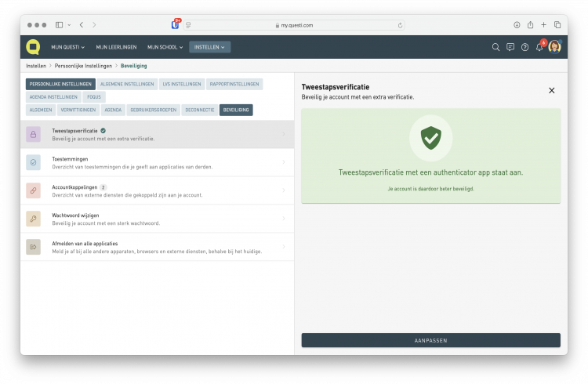The width and height of the screenshot is (588, 384).
Task: Click the Bitwarden shield extension icon
Action: pyautogui.click(x=175, y=25)
